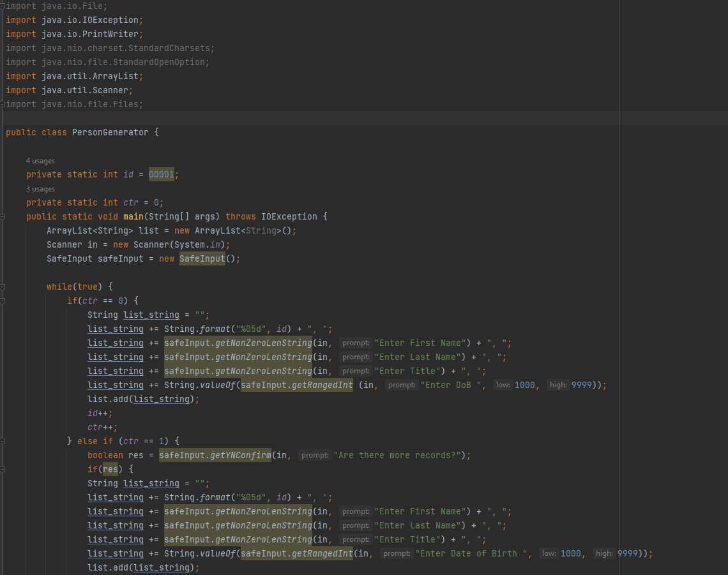Click the 'boolean res' declaration
728x575 pixels.
(115, 455)
